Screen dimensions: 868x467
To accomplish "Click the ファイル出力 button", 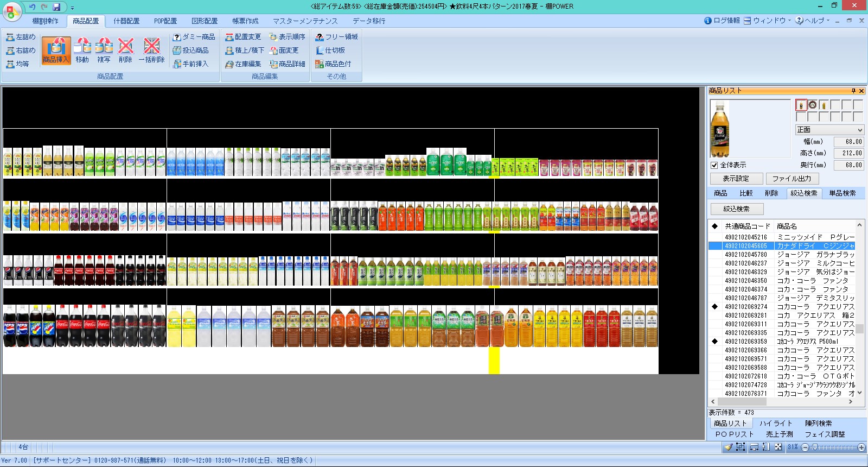I will 792,179.
